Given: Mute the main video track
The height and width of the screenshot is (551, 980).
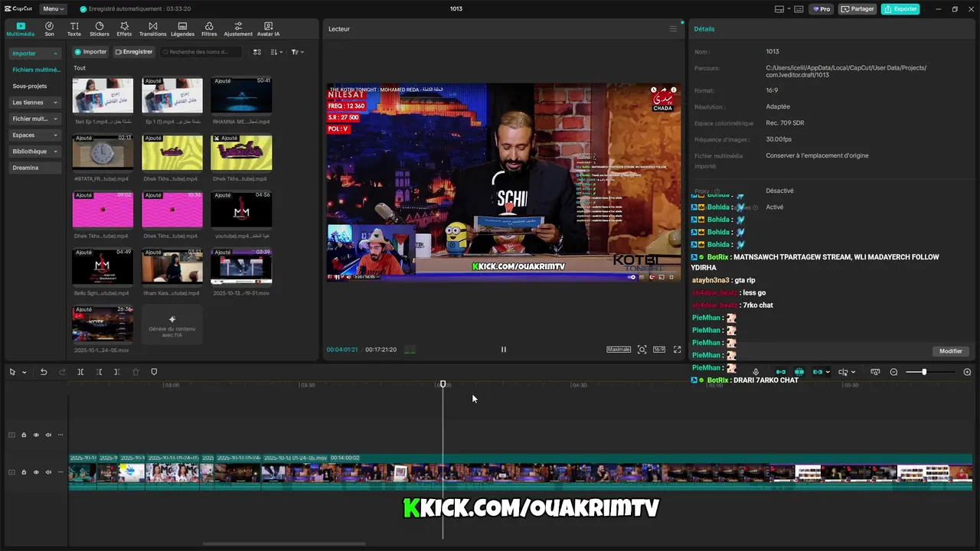Looking at the screenshot, I should (x=48, y=472).
